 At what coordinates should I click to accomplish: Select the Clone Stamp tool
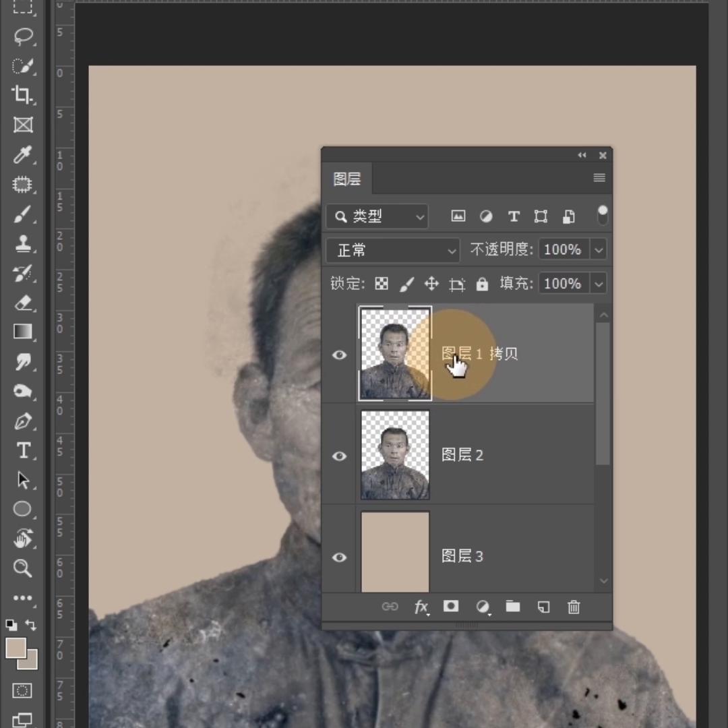pyautogui.click(x=23, y=244)
